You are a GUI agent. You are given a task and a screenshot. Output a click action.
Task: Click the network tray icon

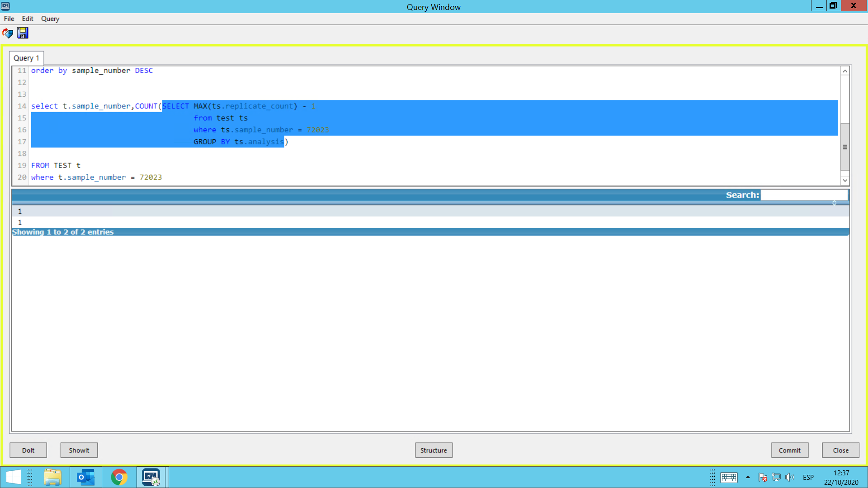[x=776, y=477]
